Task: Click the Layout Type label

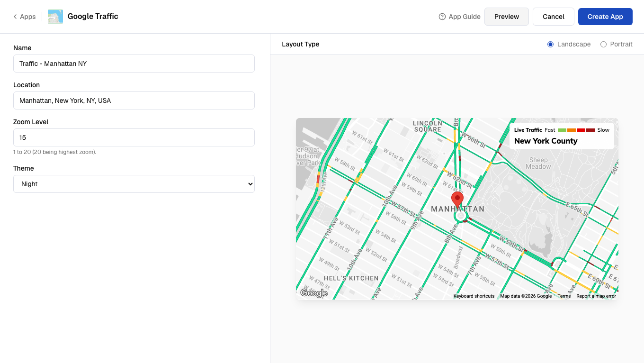Action: (301, 44)
